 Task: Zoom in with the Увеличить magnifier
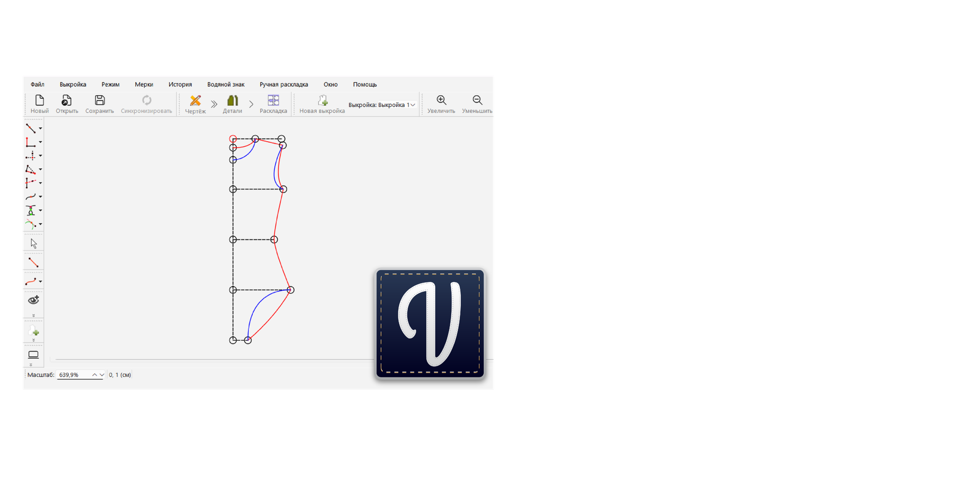[441, 104]
